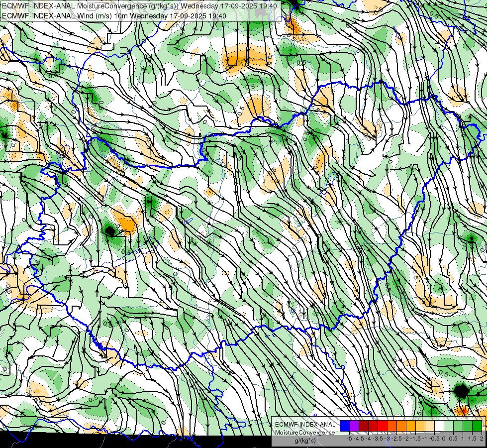Click the -1.5 legend tick label
The image size is (487, 448).
pyautogui.click(x=415, y=439)
